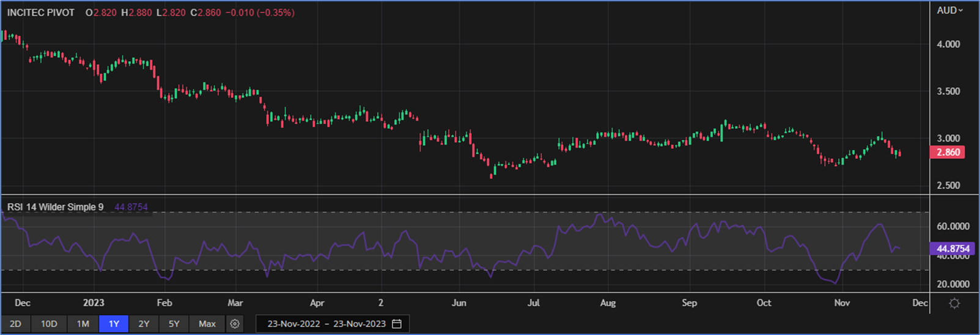Click the axis settings gear at bottom right
This screenshot has height=335, width=980.
point(954,303)
